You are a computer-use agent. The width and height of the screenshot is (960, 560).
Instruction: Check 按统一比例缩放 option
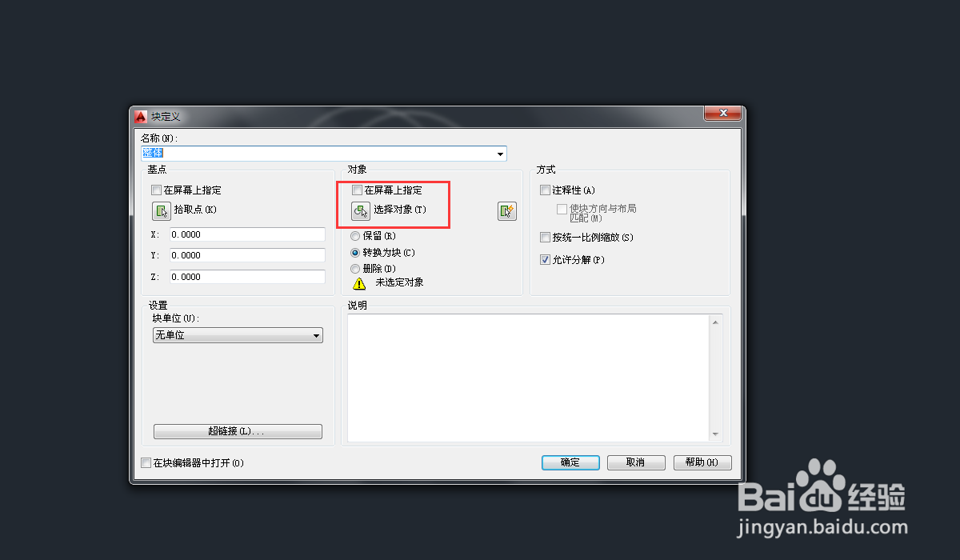pyautogui.click(x=546, y=238)
